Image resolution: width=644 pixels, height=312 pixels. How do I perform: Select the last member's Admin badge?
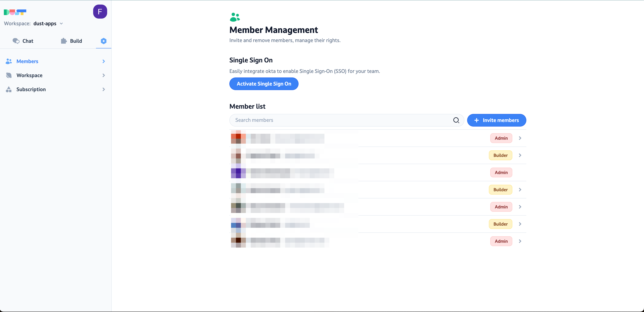[x=501, y=241]
